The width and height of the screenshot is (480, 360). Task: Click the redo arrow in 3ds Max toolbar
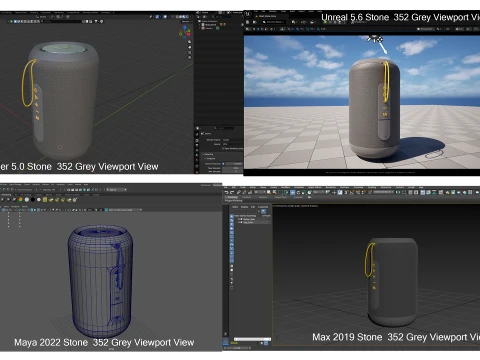232,192
